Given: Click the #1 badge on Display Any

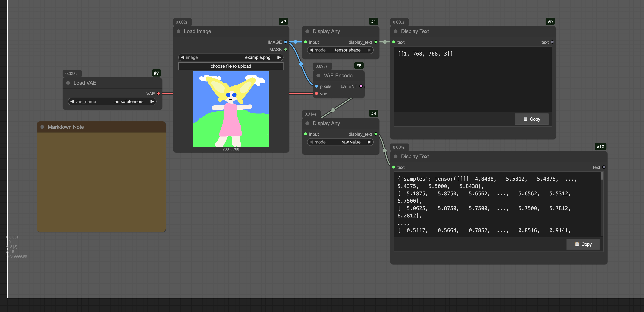Looking at the screenshot, I should point(374,22).
